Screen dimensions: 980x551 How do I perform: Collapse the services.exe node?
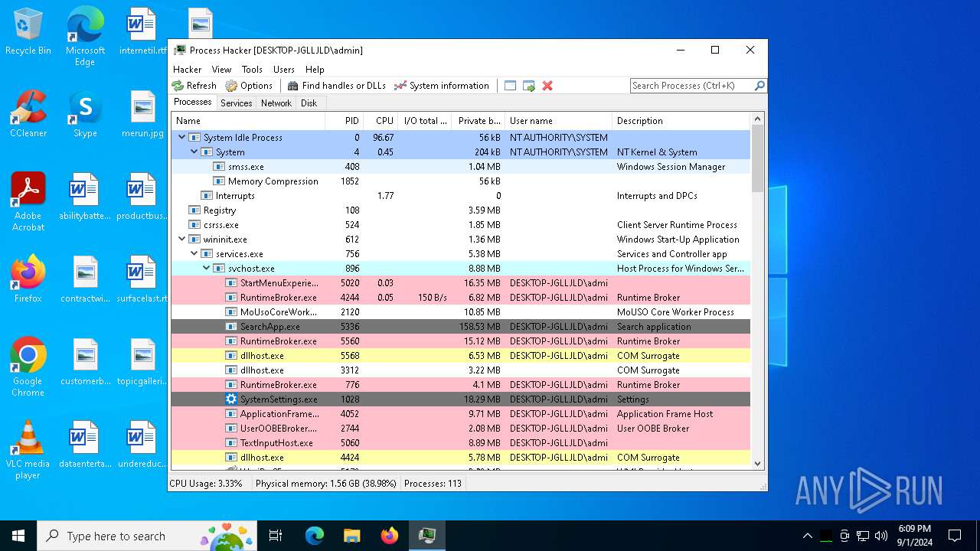tap(194, 254)
